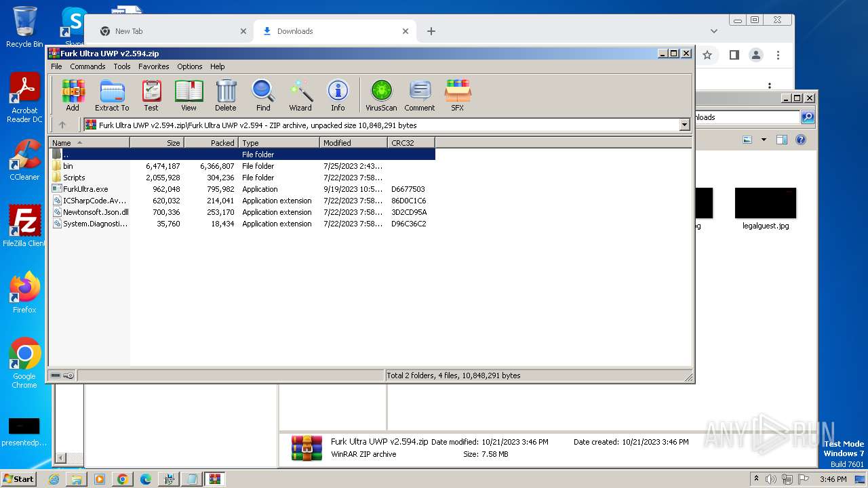Click the SFX toolbar icon
The width and height of the screenshot is (868, 488).
click(458, 95)
